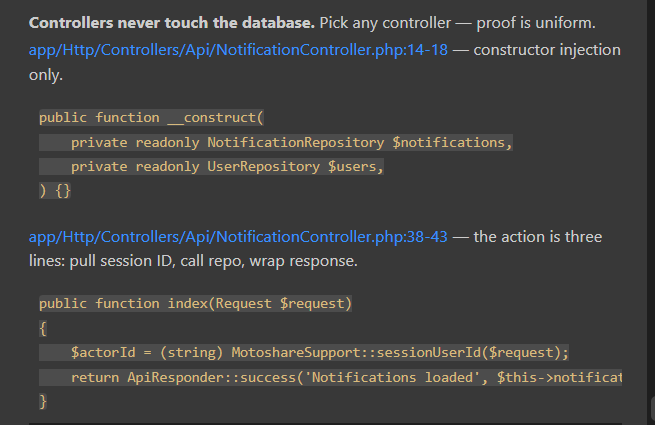
Task: Click the $actorId variable assignment
Action: click(x=103, y=353)
